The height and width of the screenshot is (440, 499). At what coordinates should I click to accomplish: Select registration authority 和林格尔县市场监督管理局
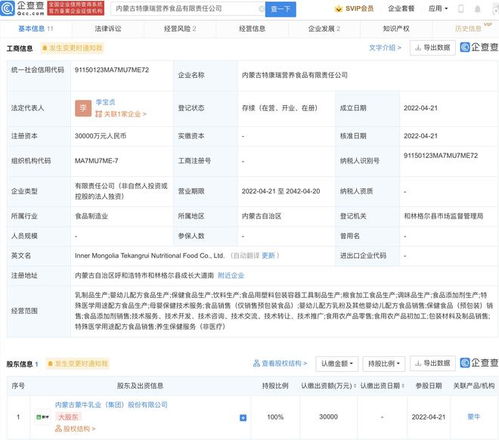[x=444, y=216]
